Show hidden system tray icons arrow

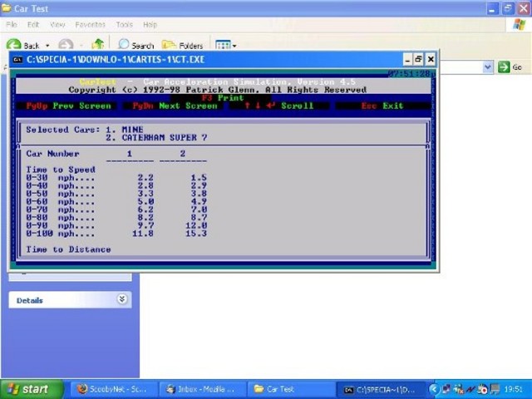434,389
